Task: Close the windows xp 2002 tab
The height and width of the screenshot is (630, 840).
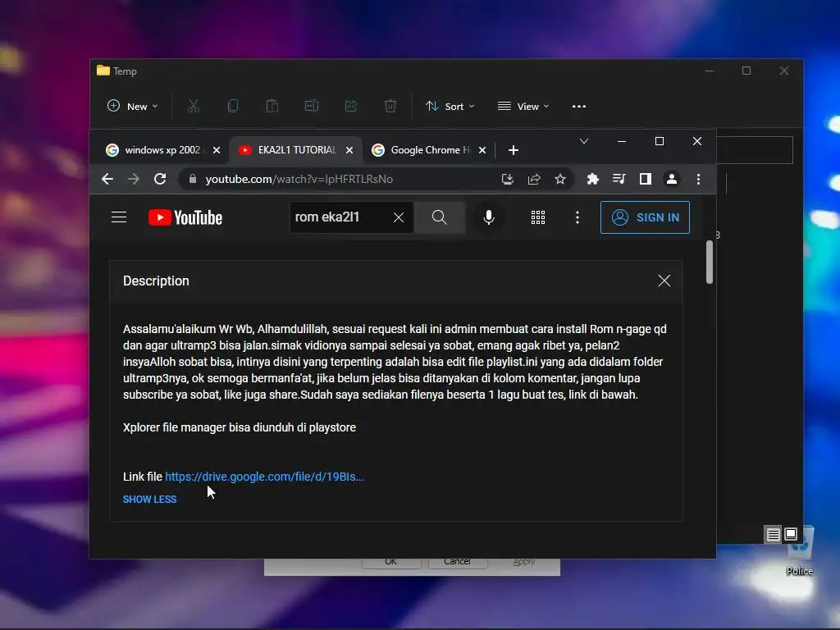Action: [217, 150]
